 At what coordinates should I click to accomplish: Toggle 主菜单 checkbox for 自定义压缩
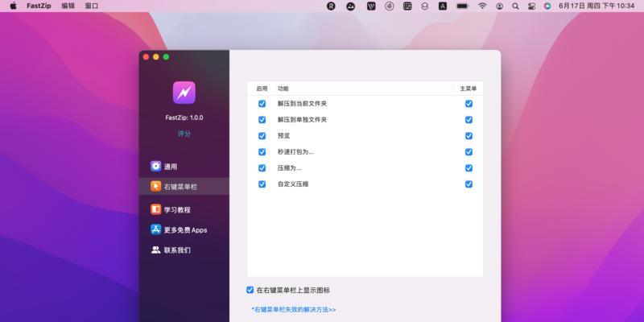tap(469, 184)
